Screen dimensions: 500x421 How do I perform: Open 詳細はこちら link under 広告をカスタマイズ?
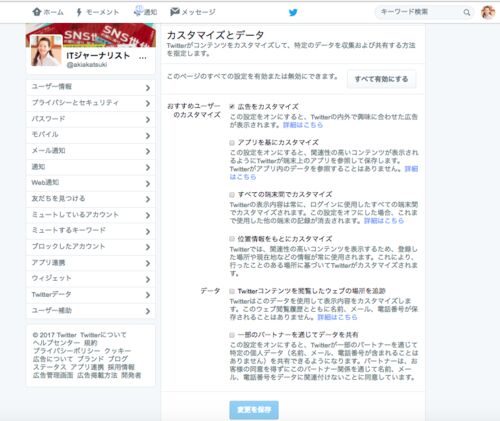(303, 125)
